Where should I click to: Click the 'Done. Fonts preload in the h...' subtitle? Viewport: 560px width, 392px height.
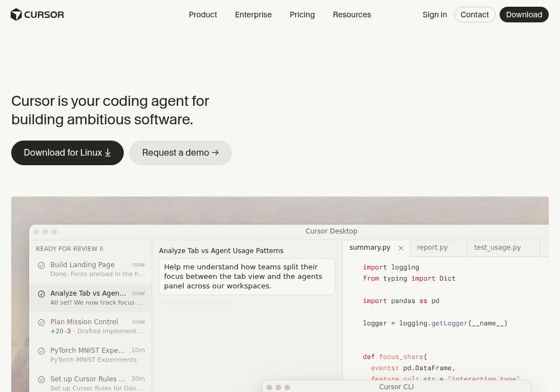pyautogui.click(x=97, y=274)
